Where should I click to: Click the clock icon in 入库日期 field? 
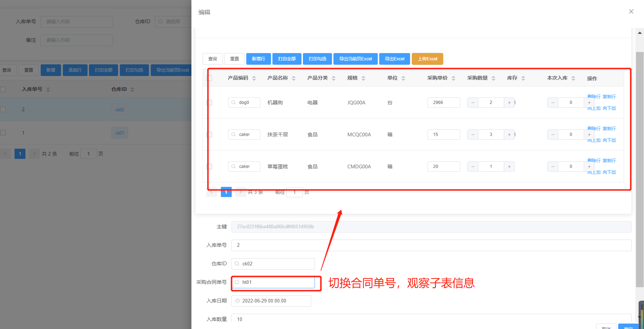point(238,301)
